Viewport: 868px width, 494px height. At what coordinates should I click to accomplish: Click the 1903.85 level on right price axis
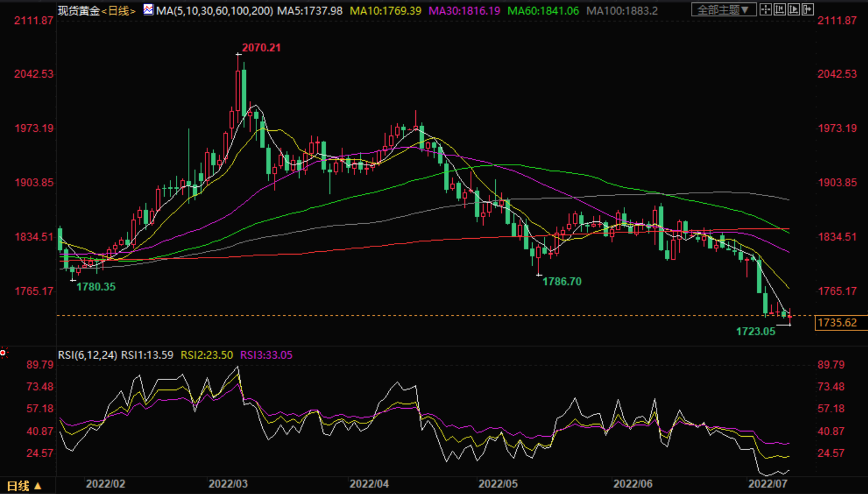pos(837,183)
